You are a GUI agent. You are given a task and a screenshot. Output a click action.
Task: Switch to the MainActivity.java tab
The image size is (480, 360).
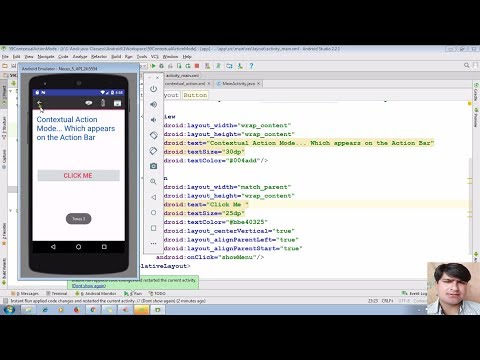[238, 84]
